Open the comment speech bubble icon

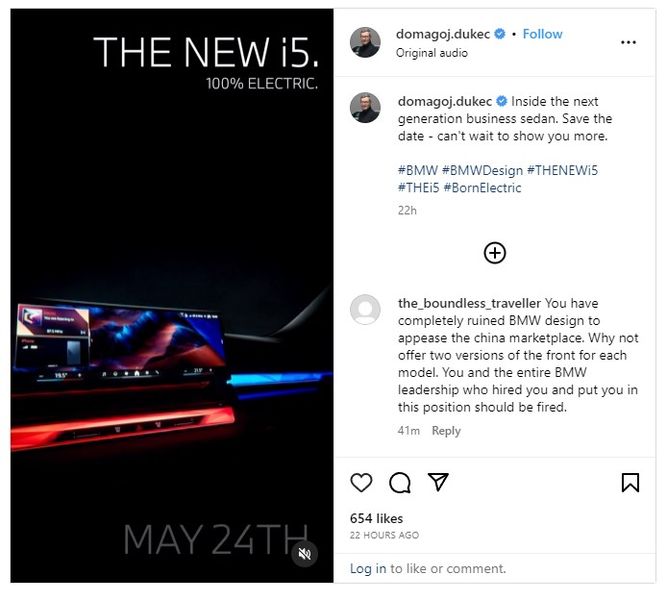[x=400, y=483]
